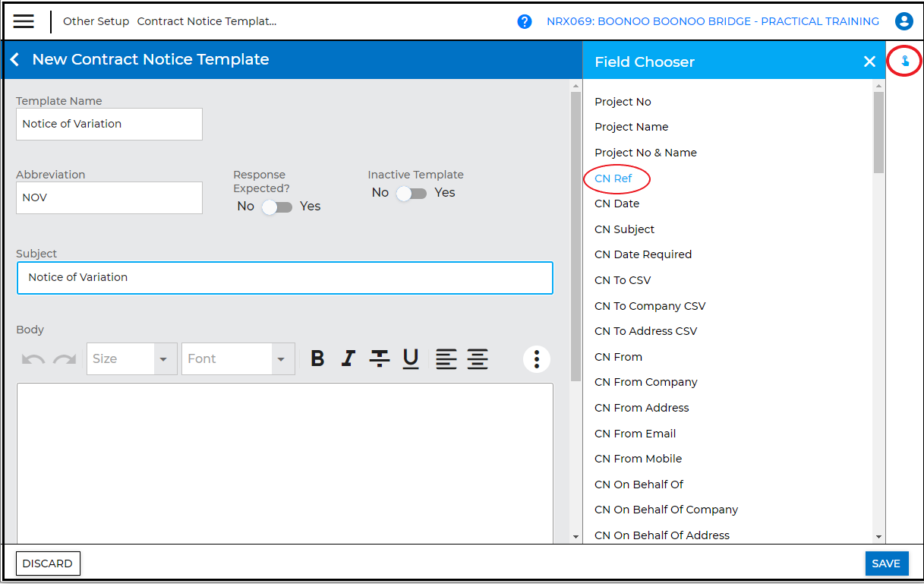
Task: Underline the selected body text
Action: (x=411, y=358)
